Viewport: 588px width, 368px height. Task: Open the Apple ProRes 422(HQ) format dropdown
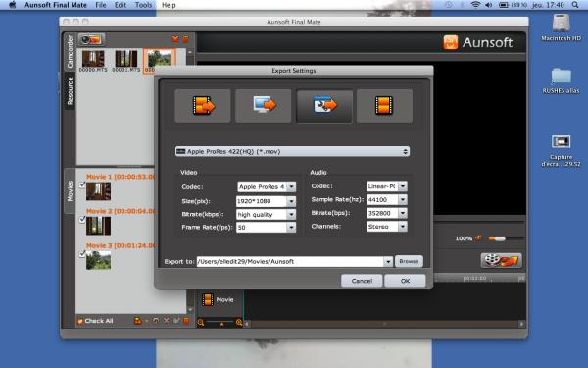(292, 151)
